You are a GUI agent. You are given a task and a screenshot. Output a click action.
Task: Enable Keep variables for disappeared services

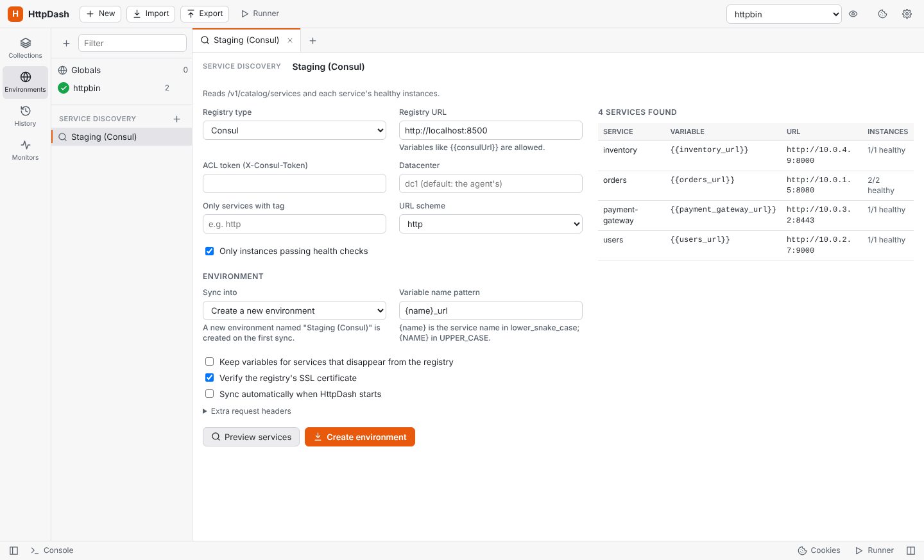[209, 362]
